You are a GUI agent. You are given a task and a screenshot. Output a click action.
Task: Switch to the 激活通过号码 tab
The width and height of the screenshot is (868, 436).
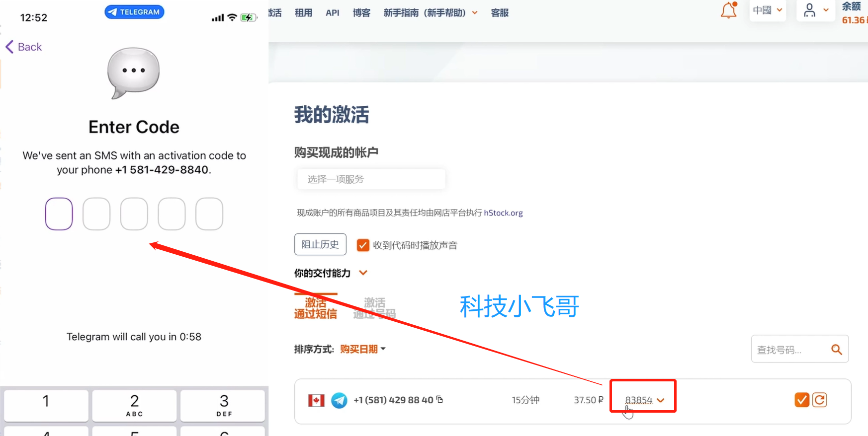tap(374, 308)
